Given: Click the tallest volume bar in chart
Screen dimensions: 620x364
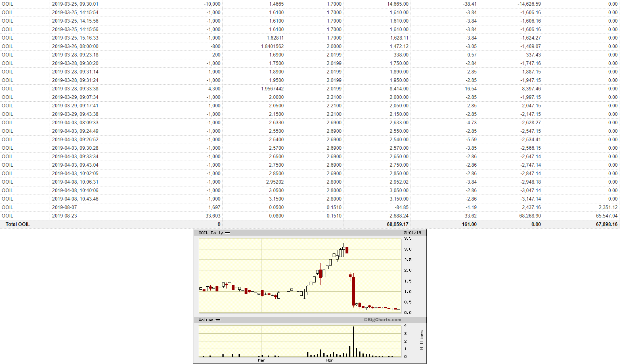Looking at the screenshot, I should (353, 341).
